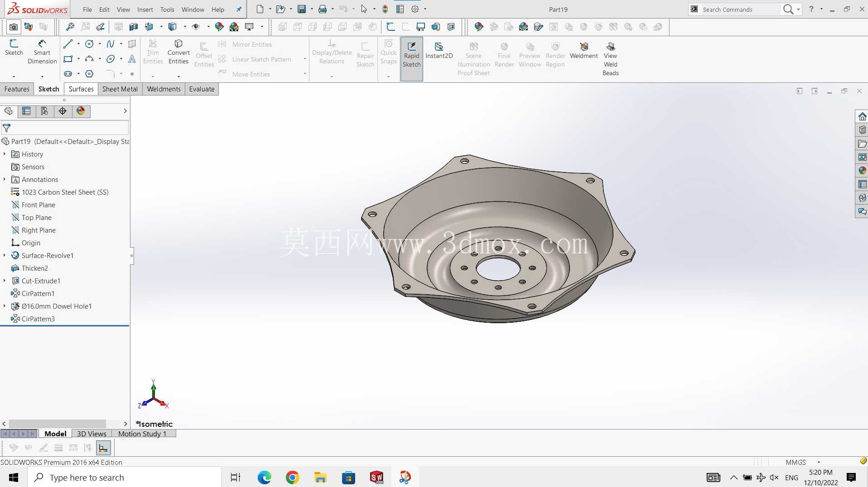The width and height of the screenshot is (868, 487).
Task: Click the 1023 Carbon Steel Sheet material
Action: click(65, 192)
